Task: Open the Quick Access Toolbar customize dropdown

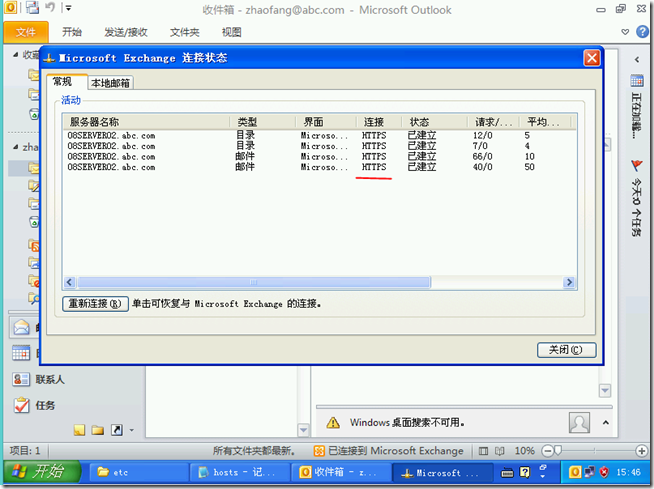Action: (69, 8)
